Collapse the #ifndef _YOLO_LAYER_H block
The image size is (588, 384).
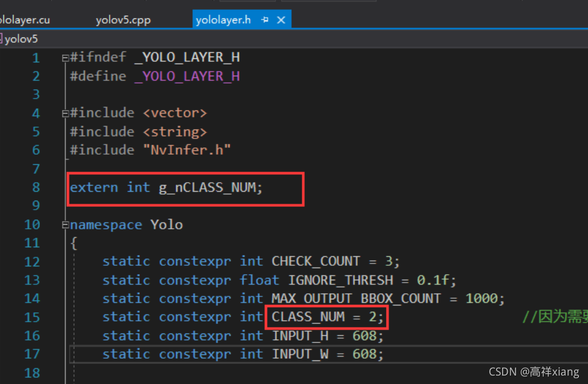(x=65, y=58)
